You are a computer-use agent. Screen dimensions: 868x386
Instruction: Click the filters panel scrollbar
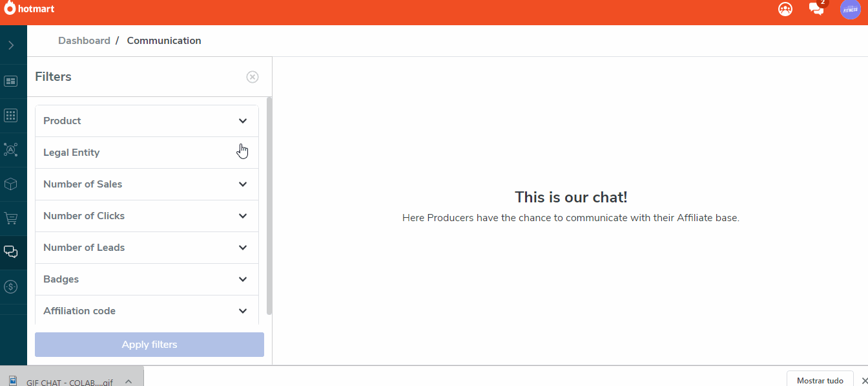coord(269,206)
